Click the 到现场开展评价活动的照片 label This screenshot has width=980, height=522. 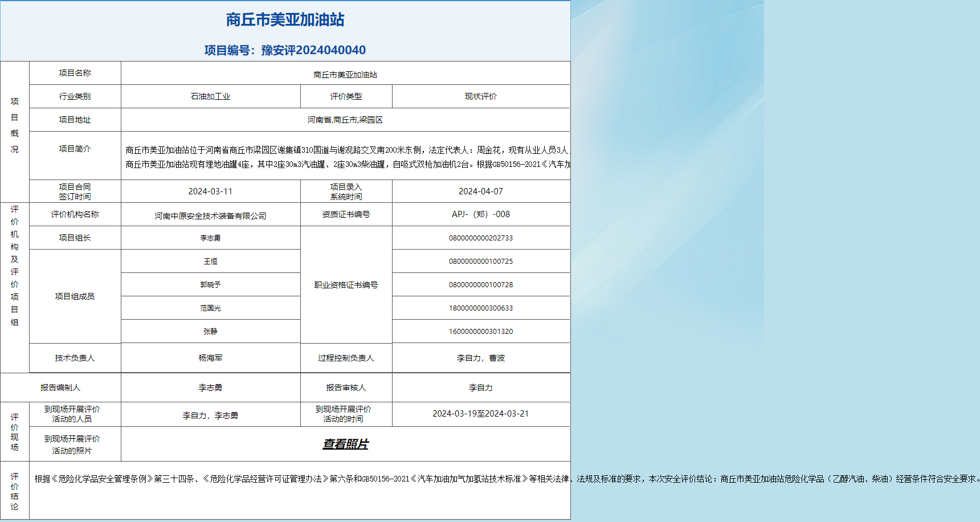(x=72, y=444)
